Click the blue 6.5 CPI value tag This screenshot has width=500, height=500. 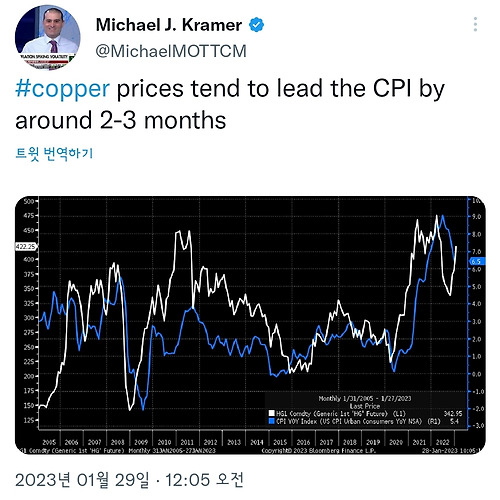pos(477,261)
